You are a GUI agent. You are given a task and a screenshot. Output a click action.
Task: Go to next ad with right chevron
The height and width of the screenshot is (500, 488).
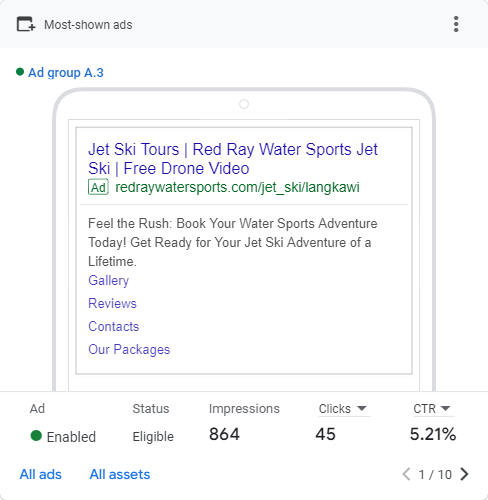464,474
